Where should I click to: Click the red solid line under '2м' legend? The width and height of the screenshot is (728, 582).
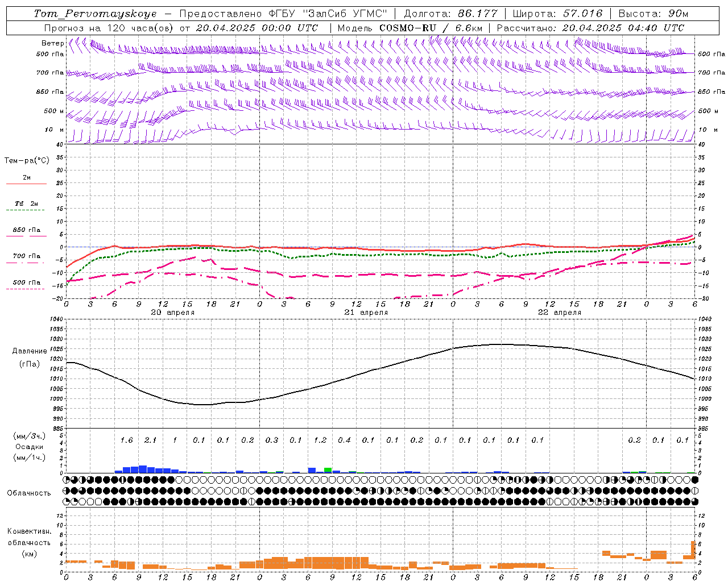pos(26,184)
